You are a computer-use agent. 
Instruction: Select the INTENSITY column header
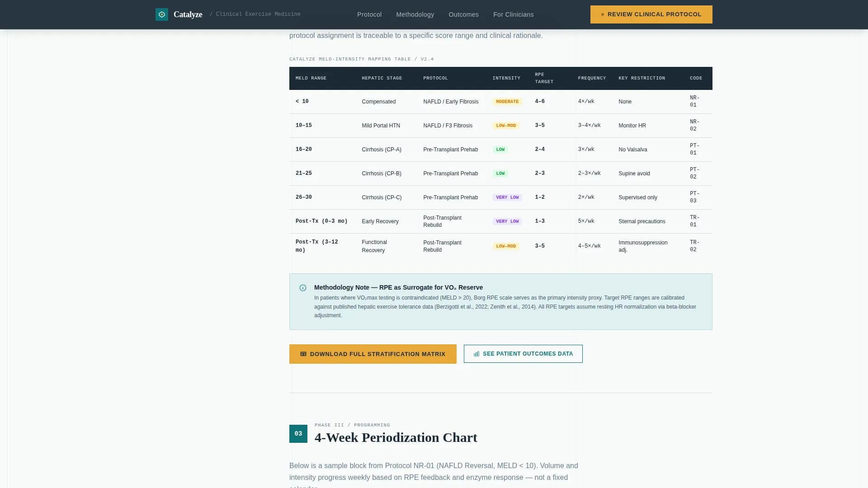(506, 78)
